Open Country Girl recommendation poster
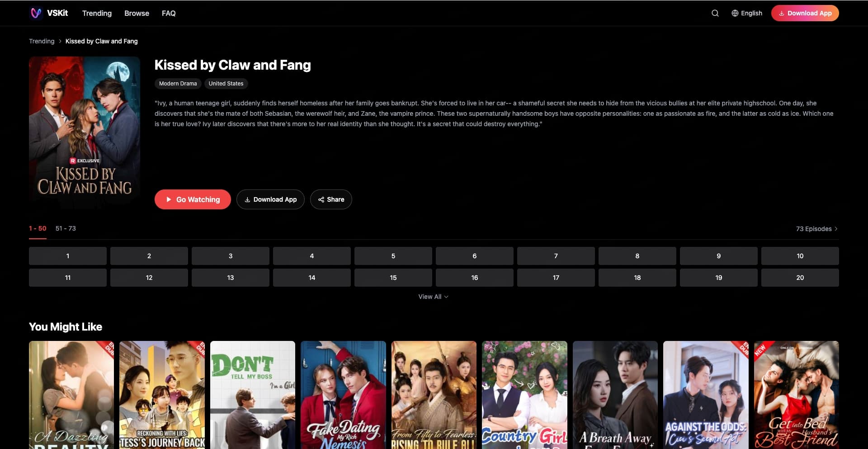The width and height of the screenshot is (868, 449). [x=524, y=395]
